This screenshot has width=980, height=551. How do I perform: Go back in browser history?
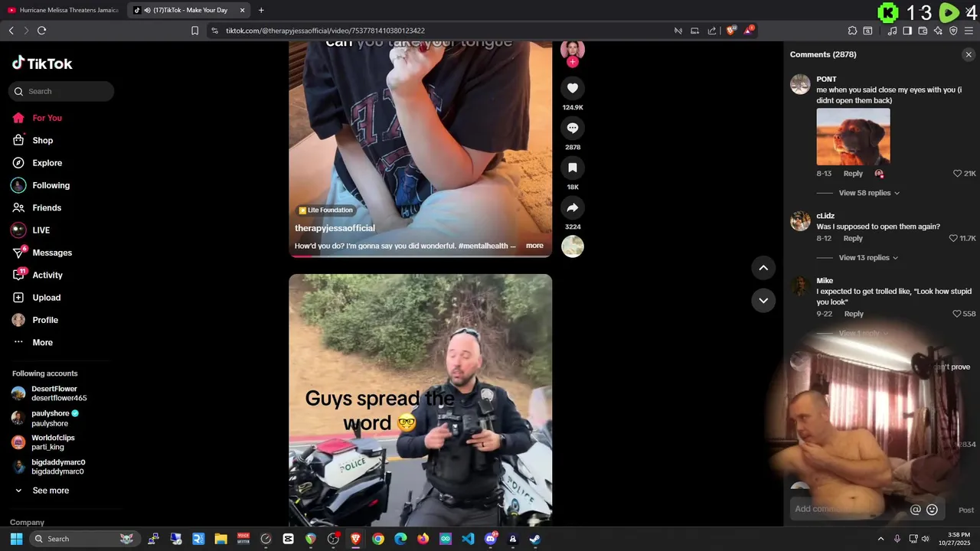(11, 31)
